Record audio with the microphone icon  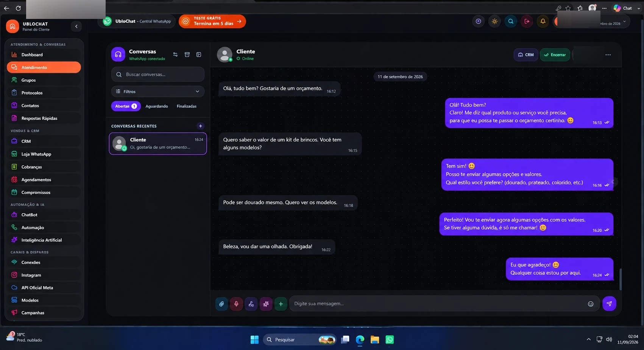click(236, 303)
